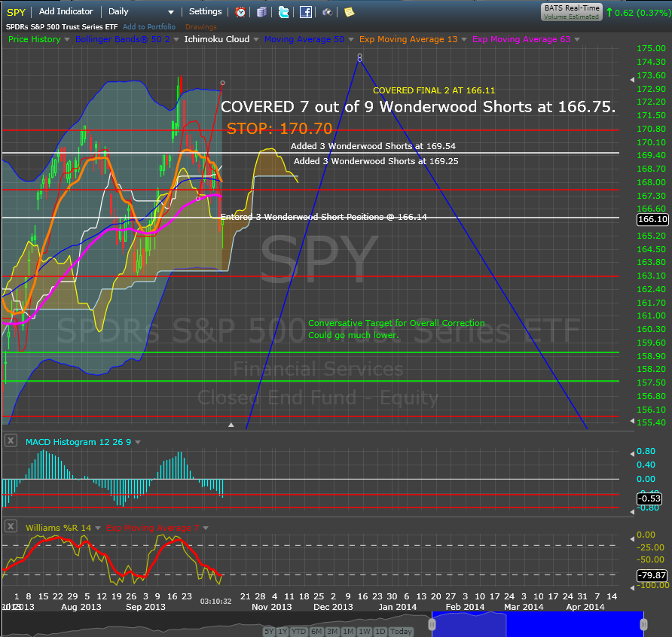Click the blue selected range in navigator
Viewport: 672px width, 637px height.
coord(538,624)
